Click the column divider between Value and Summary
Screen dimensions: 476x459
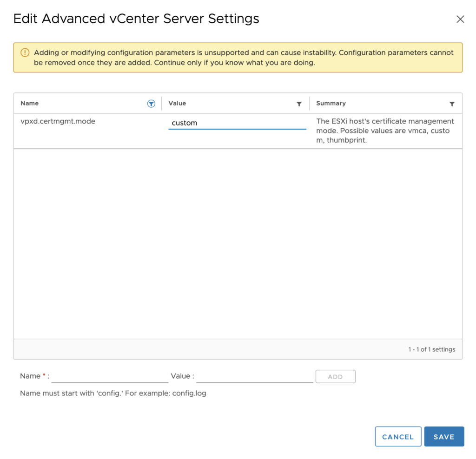[x=309, y=103]
